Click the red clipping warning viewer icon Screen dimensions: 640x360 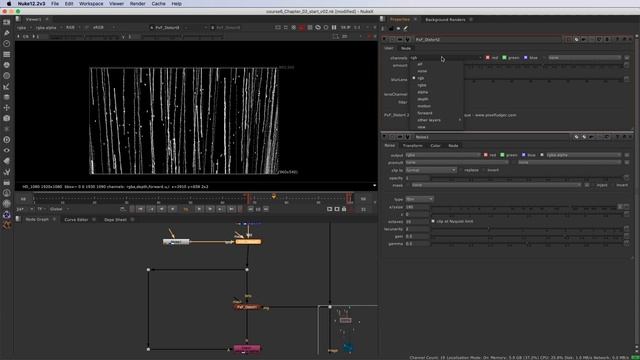302,27
